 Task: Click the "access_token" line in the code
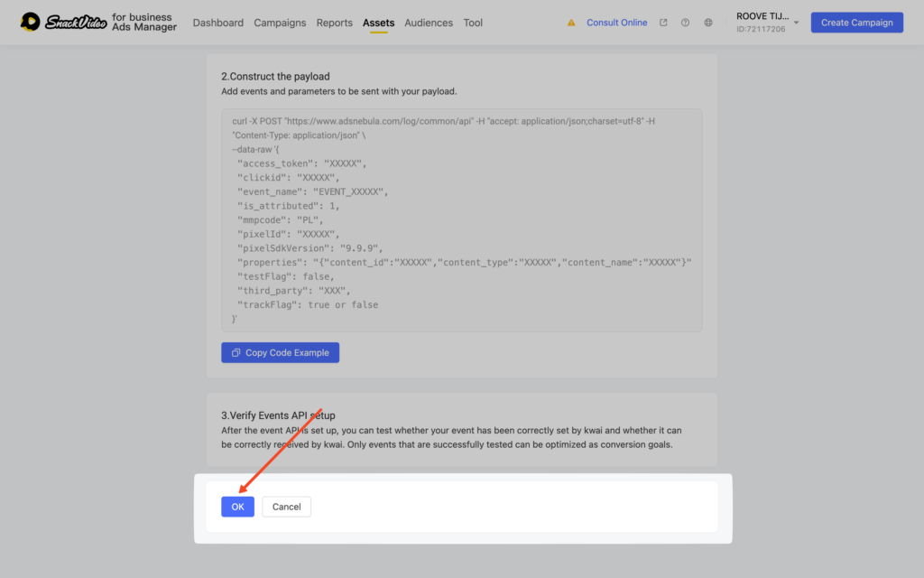click(301, 163)
